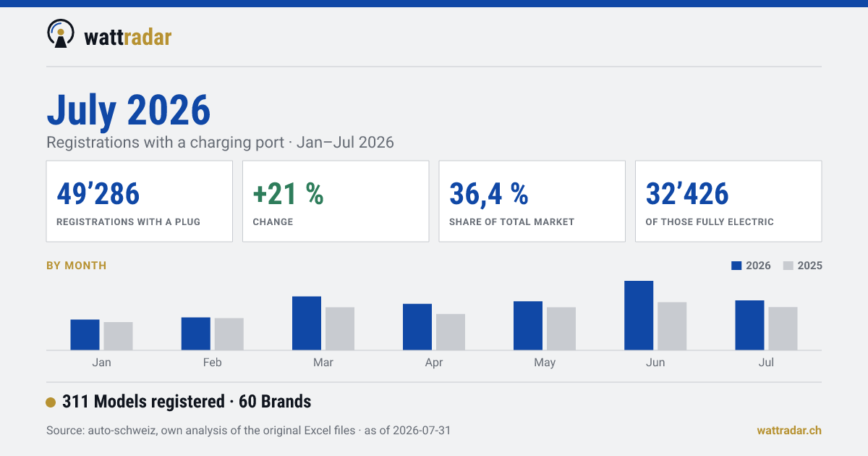Click the auto-schweiz source note

click(x=249, y=431)
